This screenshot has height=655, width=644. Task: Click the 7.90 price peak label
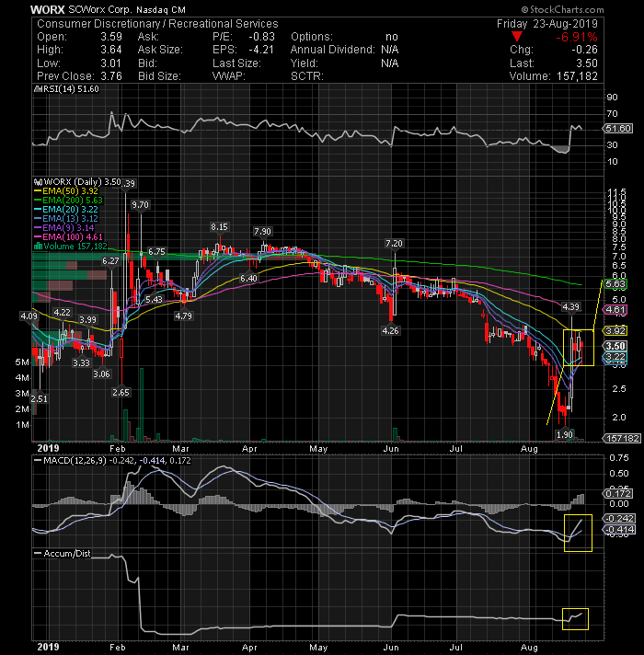[262, 232]
